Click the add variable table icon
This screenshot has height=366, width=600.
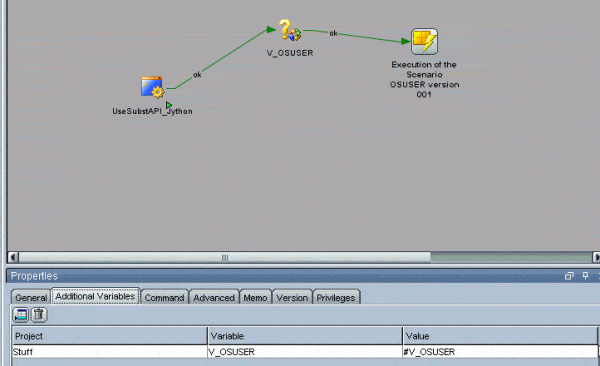pyautogui.click(x=21, y=315)
